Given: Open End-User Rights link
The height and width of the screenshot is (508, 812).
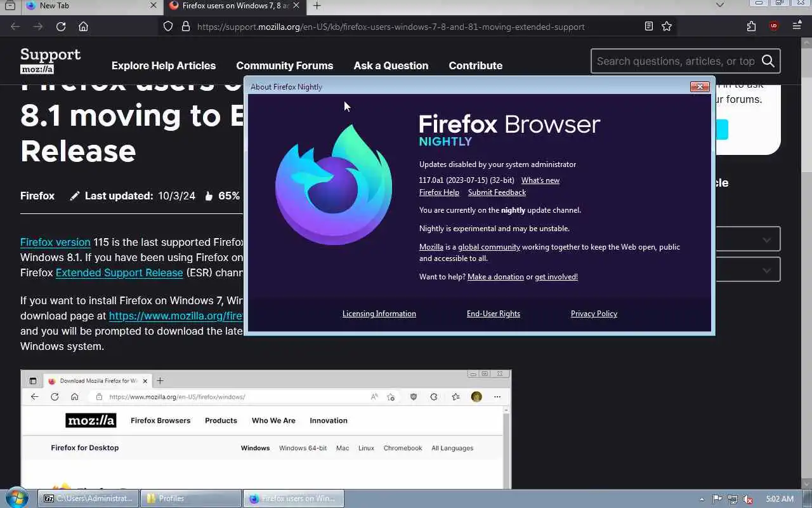Looking at the screenshot, I should (x=494, y=314).
